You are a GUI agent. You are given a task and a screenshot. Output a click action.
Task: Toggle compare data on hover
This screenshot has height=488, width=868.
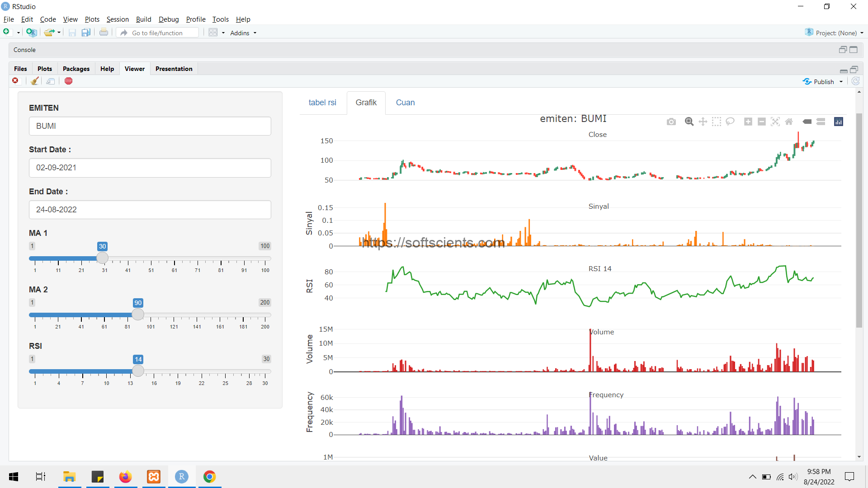coord(821,122)
